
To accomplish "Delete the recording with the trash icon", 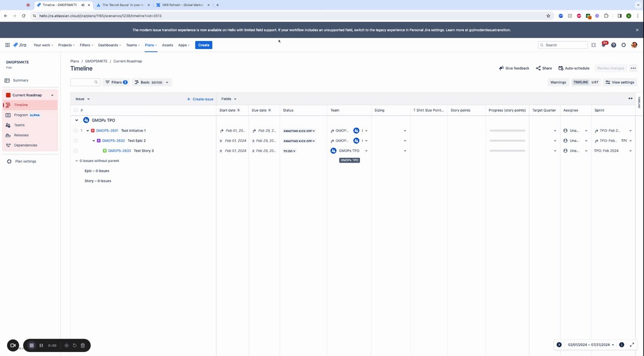I will (83, 345).
